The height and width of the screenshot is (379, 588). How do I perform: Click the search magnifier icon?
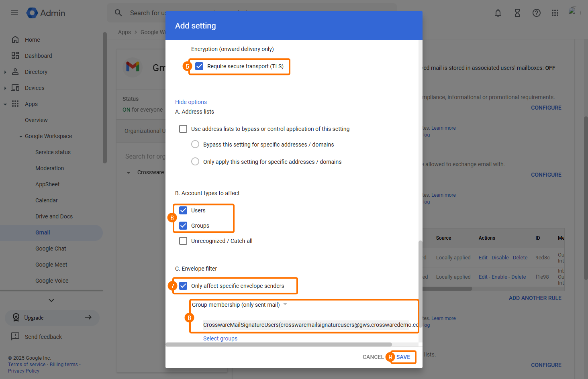[118, 13]
